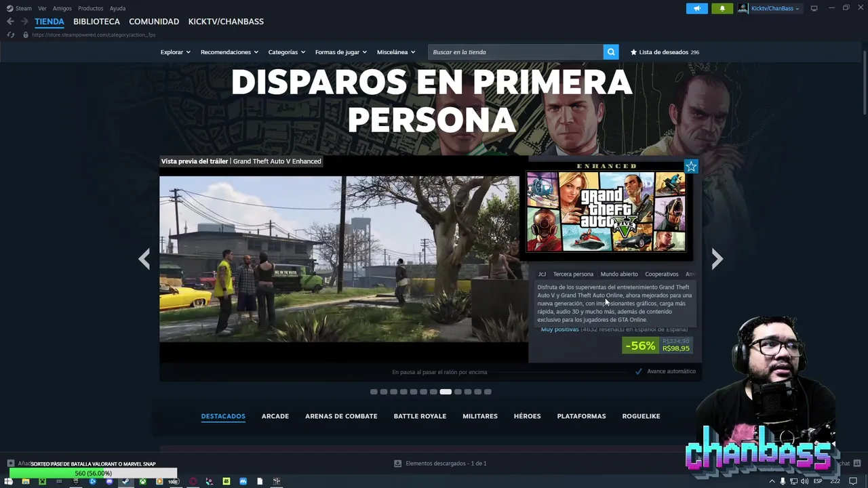Click the -56% discount price button
The height and width of the screenshot is (488, 868).
point(657,345)
